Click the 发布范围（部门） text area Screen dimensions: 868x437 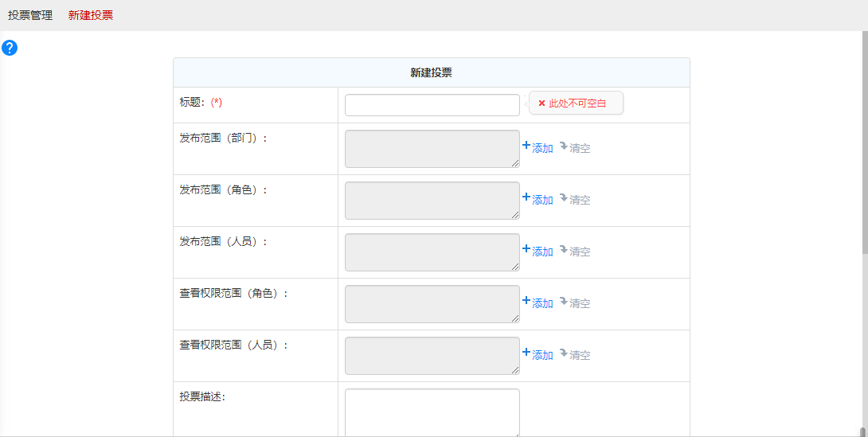[432, 149]
